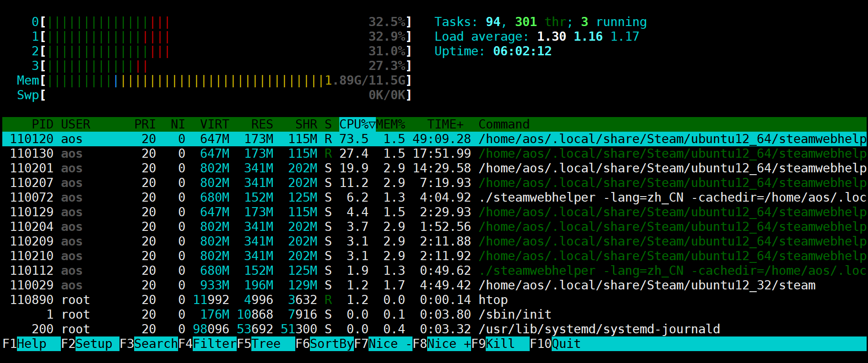This screenshot has height=363, width=868.
Task: Sort by the MEM% column header
Action: pos(391,124)
